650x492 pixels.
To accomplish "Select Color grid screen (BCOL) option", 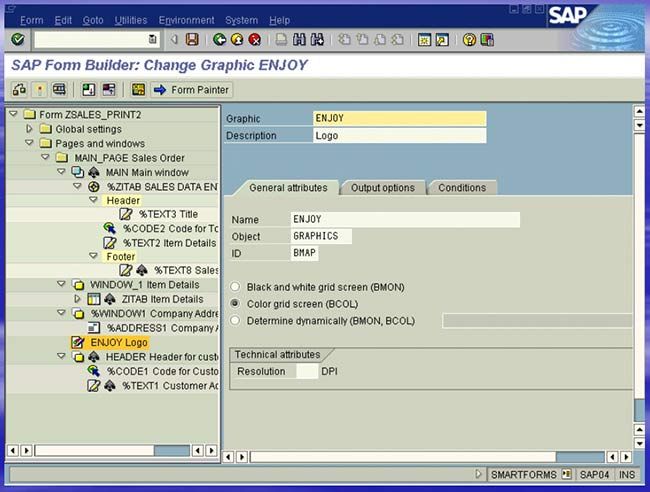I will click(x=235, y=303).
